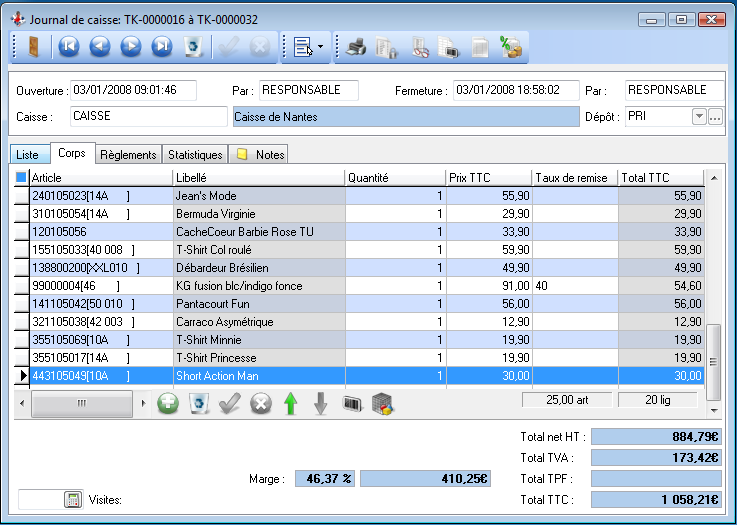Open the Dépôt dropdown arrow
The height and width of the screenshot is (525, 737).
pyautogui.click(x=699, y=116)
